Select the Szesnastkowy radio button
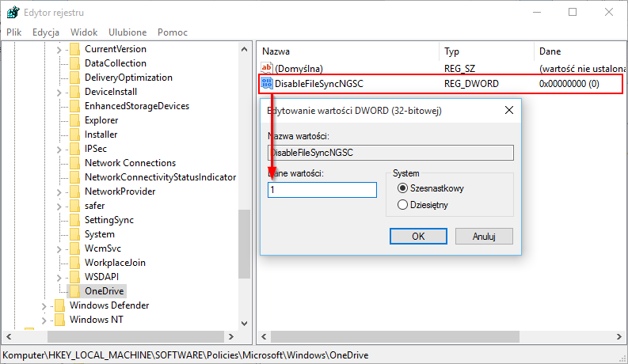Viewport: 628px width, 364px height. coord(402,188)
